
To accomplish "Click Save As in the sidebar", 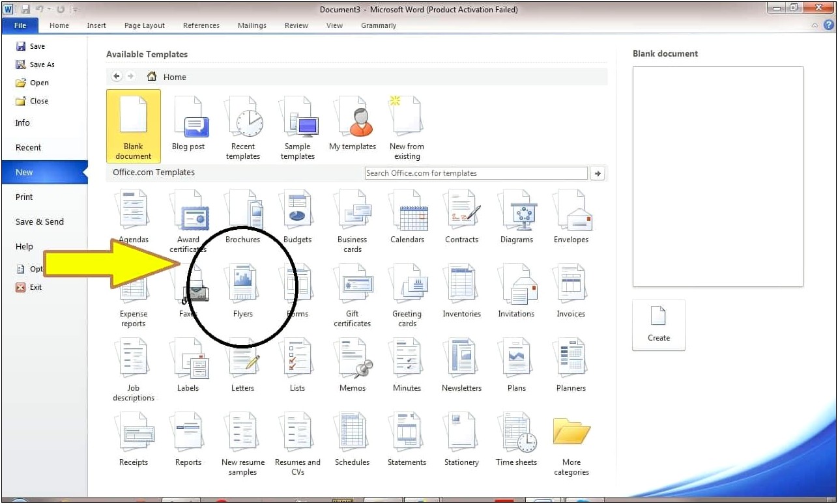I will (35, 64).
